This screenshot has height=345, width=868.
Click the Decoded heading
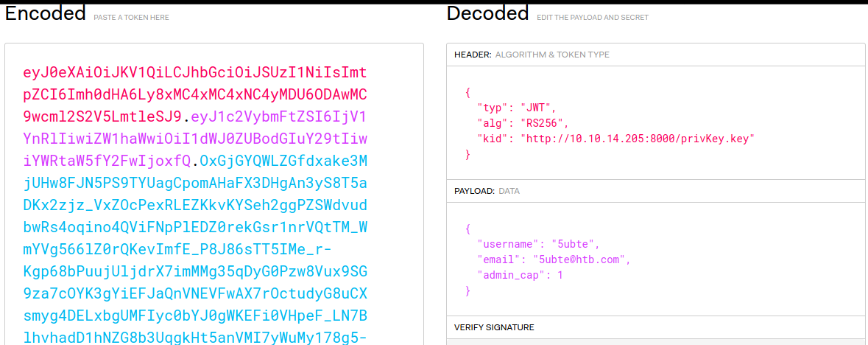tap(487, 13)
